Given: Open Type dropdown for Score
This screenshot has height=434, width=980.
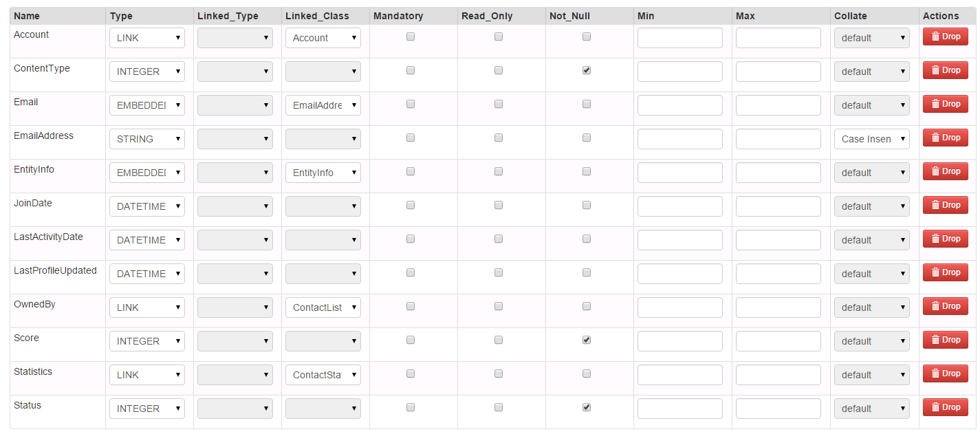Looking at the screenshot, I should pyautogui.click(x=147, y=341).
